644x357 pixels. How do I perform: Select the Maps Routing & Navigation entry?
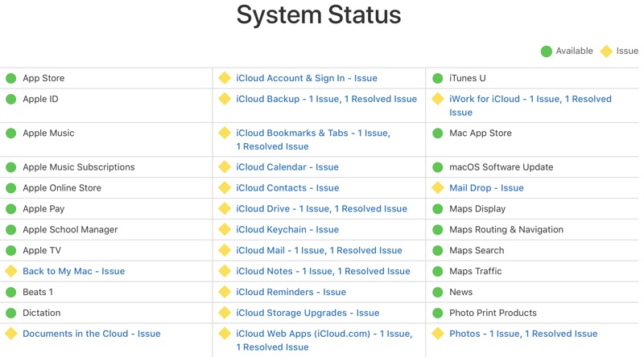click(506, 229)
